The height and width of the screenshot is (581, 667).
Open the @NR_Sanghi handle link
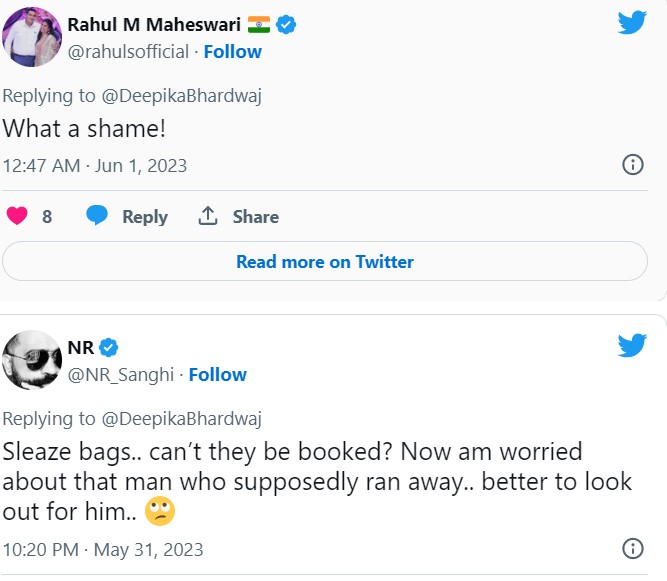[x=120, y=375]
